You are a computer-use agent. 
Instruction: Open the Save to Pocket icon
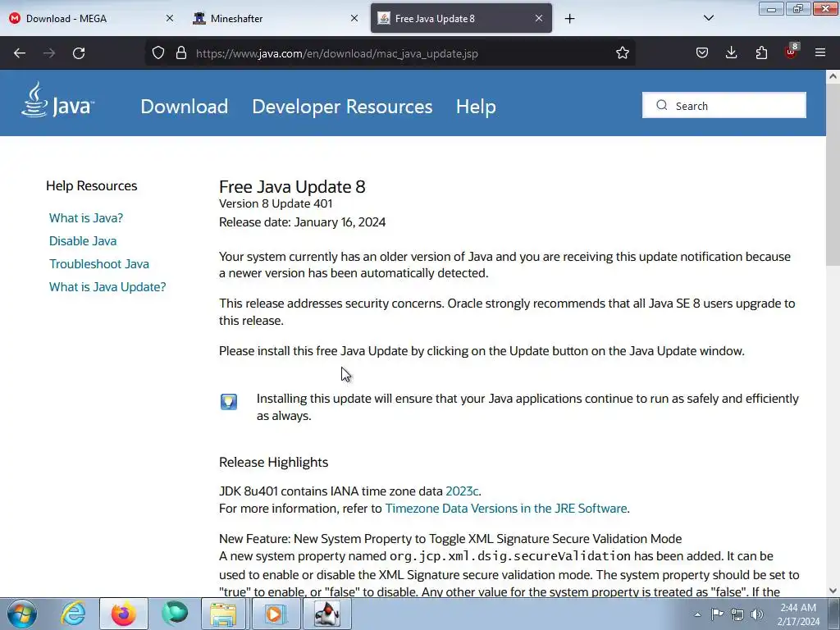pos(702,53)
